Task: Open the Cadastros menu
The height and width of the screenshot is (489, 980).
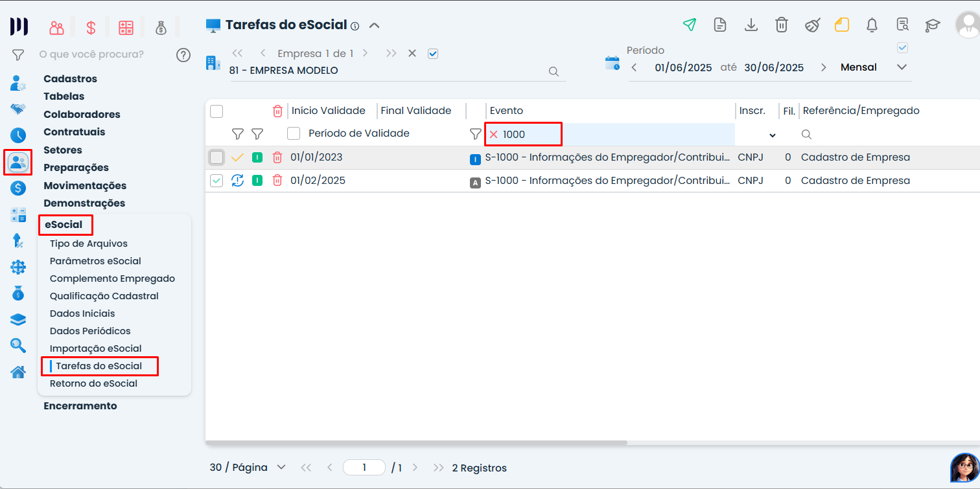Action: 70,79
